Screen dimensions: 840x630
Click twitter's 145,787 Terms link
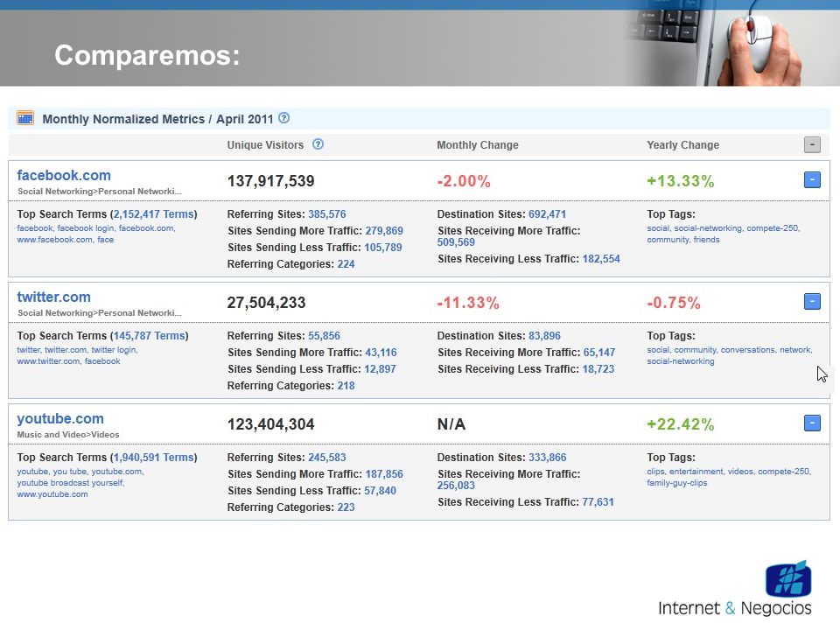coord(150,336)
